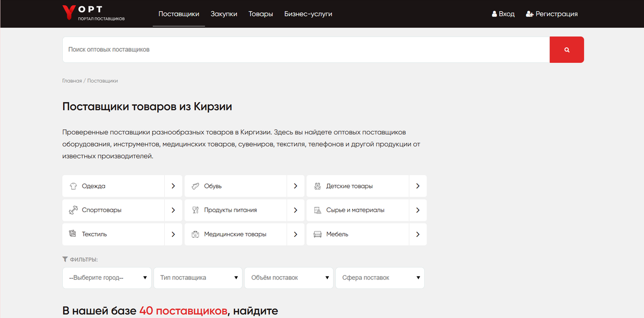The image size is (644, 318).
Task: Click the Главная breadcrumb link
Action: tap(72, 81)
